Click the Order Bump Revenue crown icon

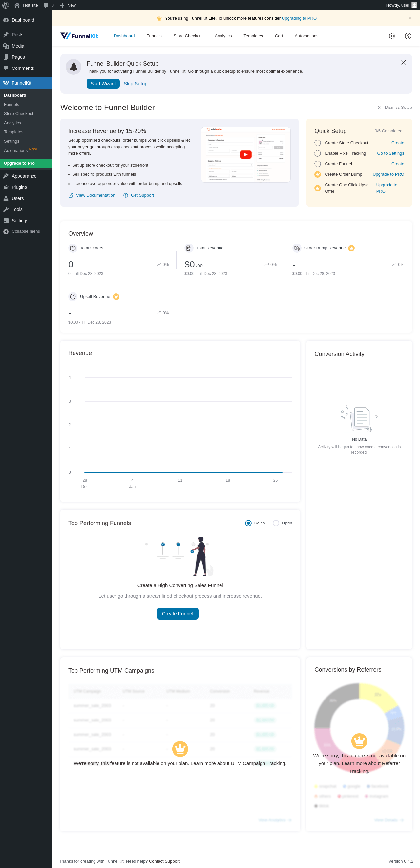pos(351,248)
